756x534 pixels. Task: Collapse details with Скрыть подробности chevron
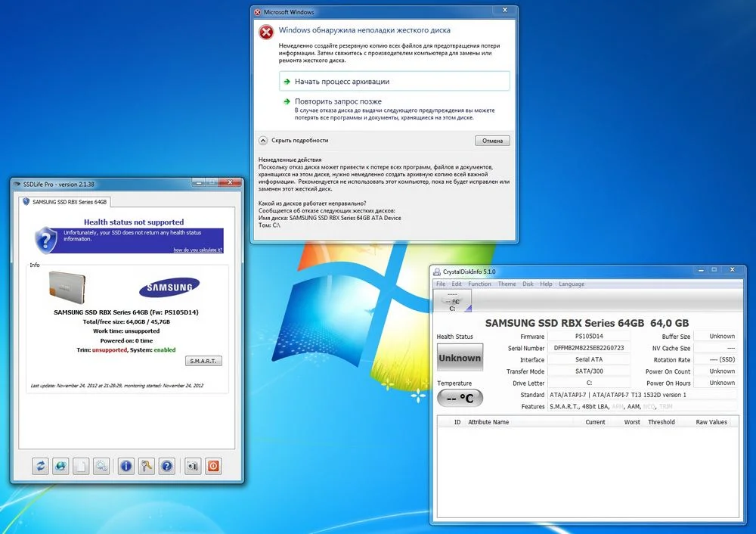tap(263, 141)
